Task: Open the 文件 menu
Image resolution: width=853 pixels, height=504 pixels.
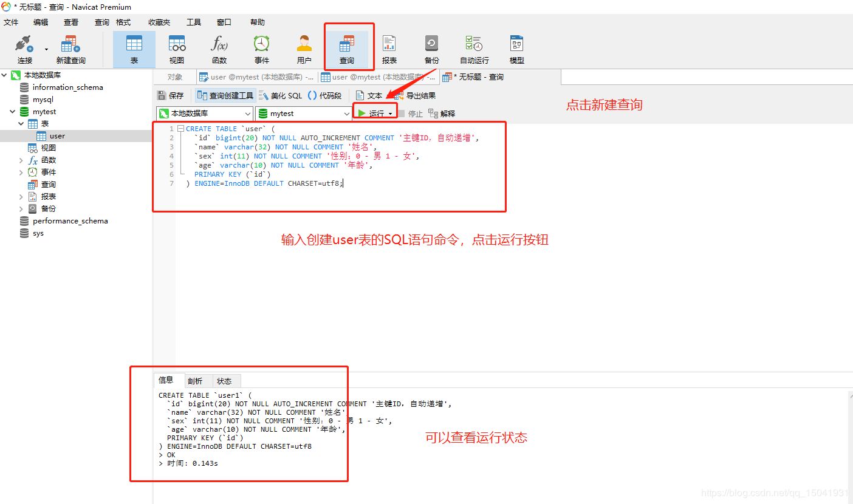Action: pyautogui.click(x=11, y=22)
